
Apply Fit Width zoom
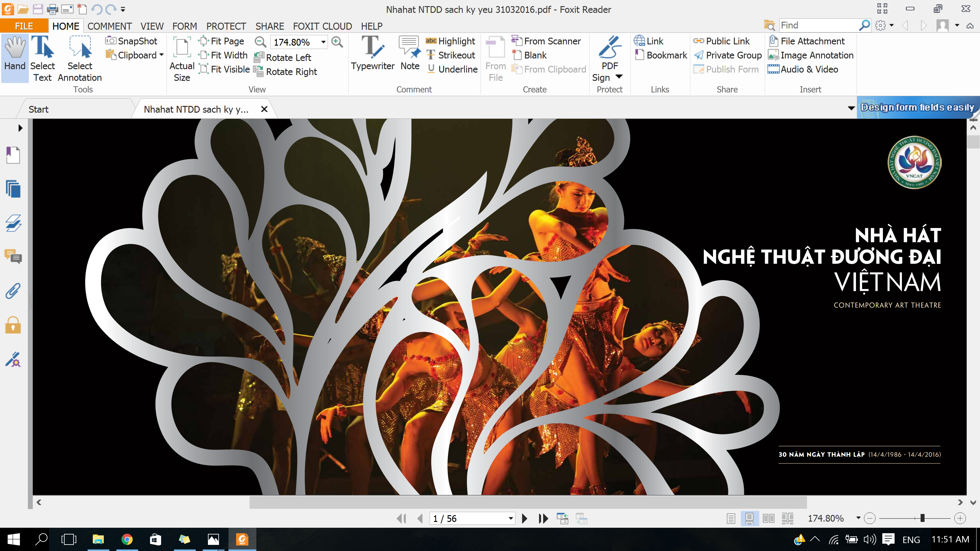[223, 55]
